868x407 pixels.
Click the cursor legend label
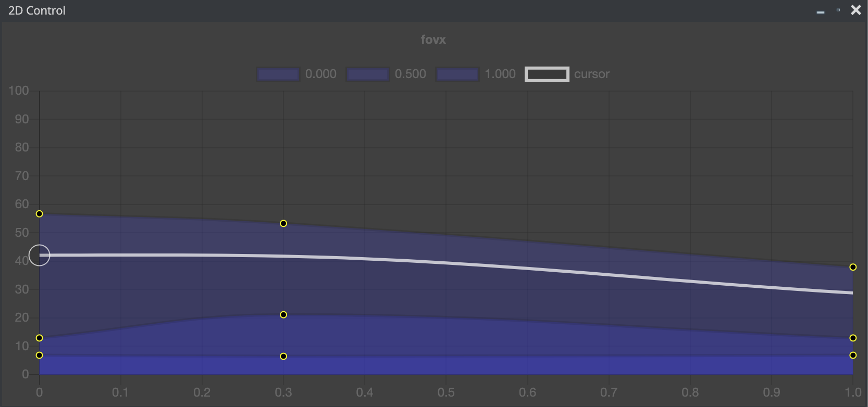[592, 74]
